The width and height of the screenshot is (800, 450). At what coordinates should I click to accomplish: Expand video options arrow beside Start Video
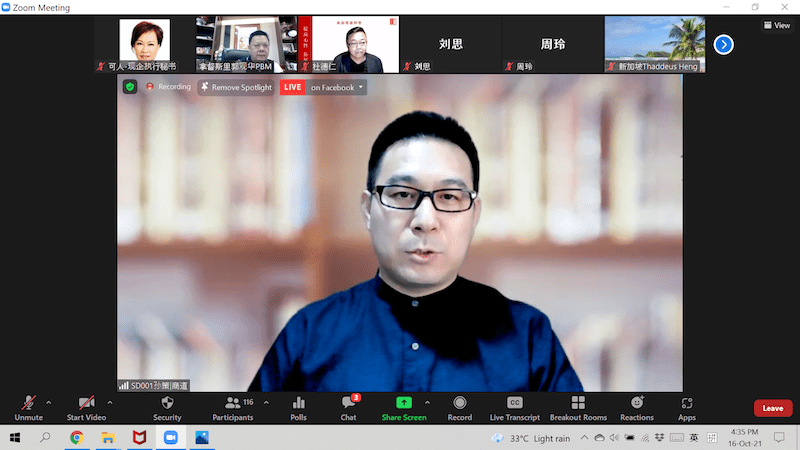pos(110,402)
